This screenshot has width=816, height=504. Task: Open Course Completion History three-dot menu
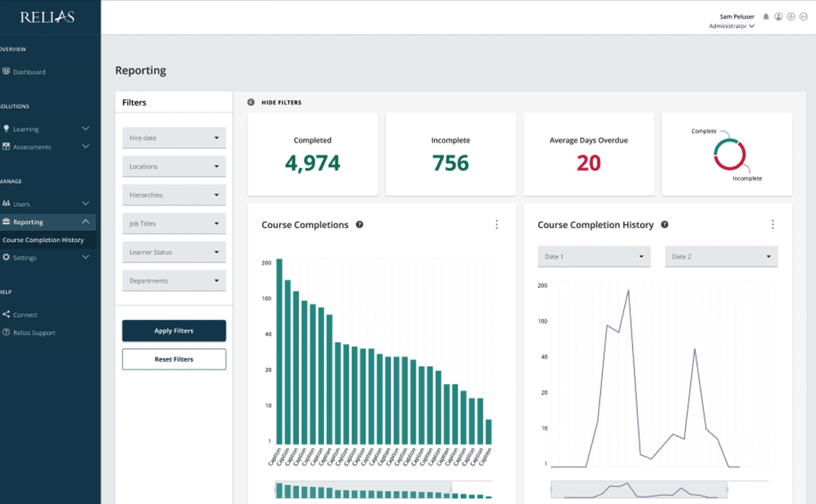pos(772,225)
